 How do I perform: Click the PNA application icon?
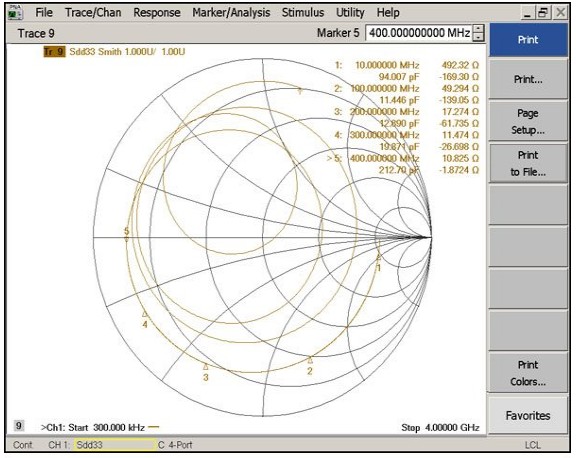15,12
